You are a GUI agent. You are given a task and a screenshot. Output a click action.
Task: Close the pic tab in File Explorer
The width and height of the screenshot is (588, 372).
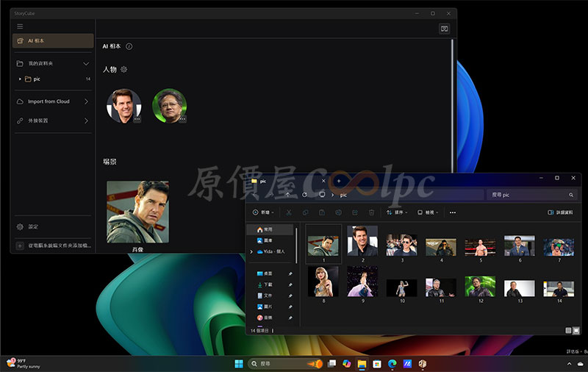pyautogui.click(x=323, y=181)
